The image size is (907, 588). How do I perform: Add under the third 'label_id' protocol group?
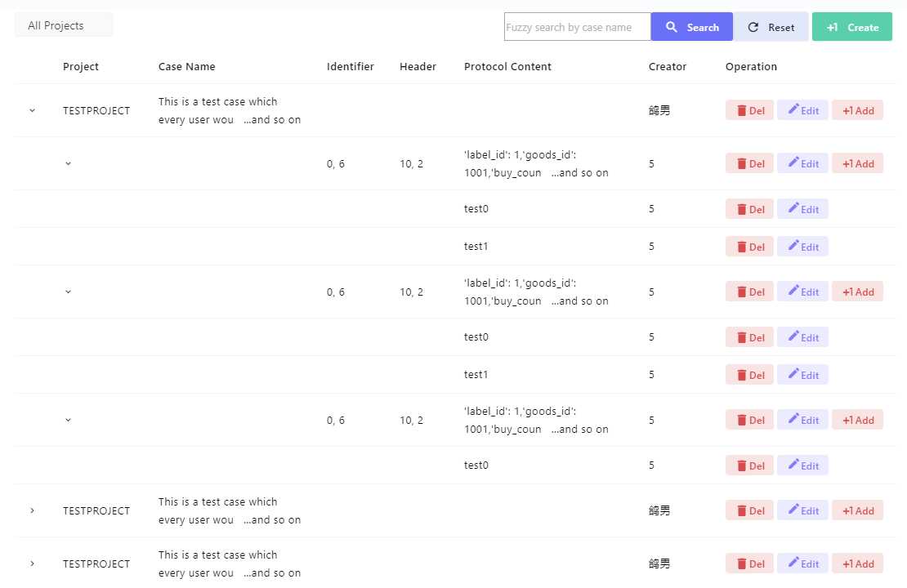click(858, 421)
